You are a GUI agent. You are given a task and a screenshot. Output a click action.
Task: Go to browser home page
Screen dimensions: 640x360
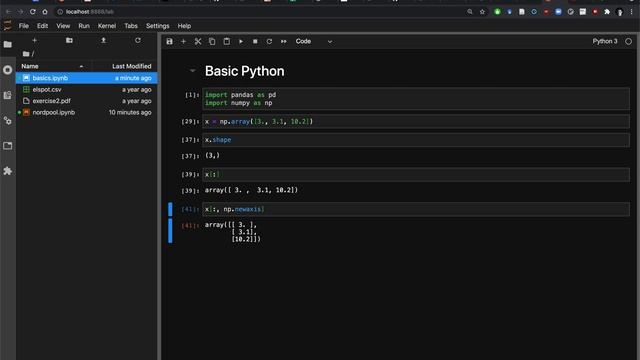pyautogui.click(x=45, y=12)
